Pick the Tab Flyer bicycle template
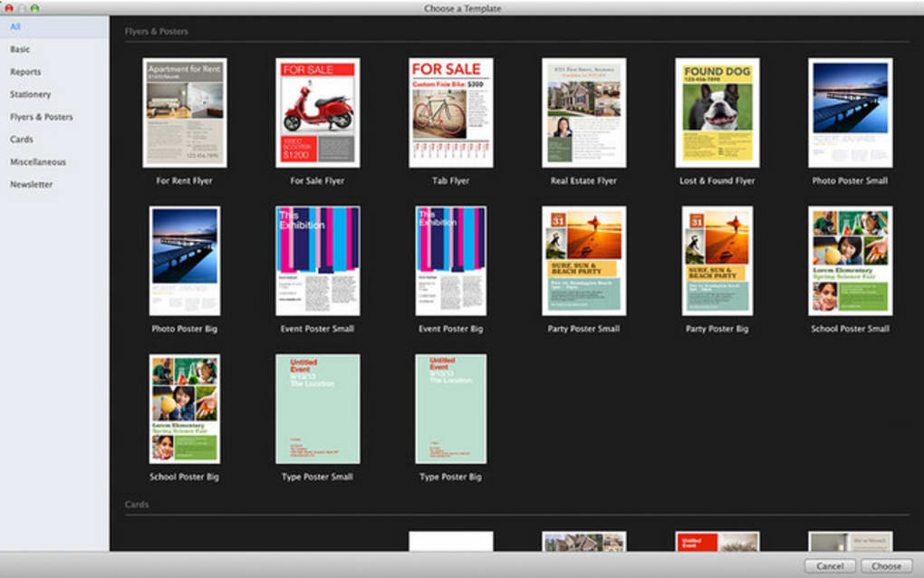Screen dimensions: 924x578 451,112
